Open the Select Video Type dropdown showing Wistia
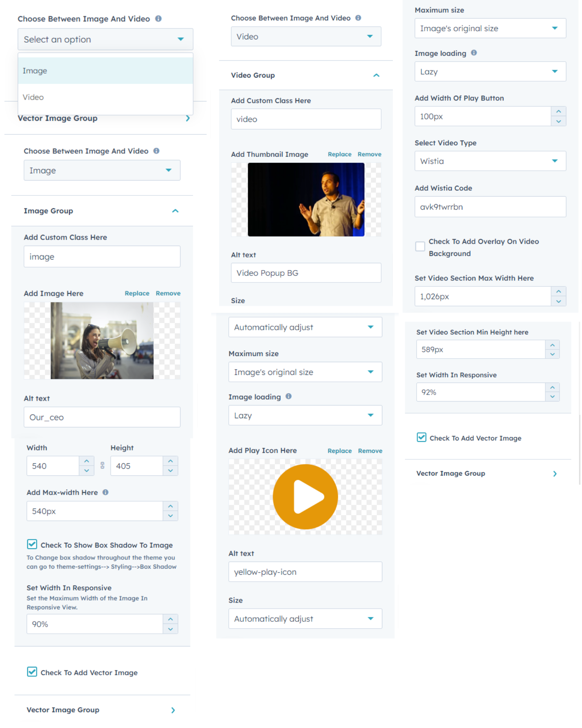Viewport: 582px width, 728px height. pyautogui.click(x=490, y=161)
